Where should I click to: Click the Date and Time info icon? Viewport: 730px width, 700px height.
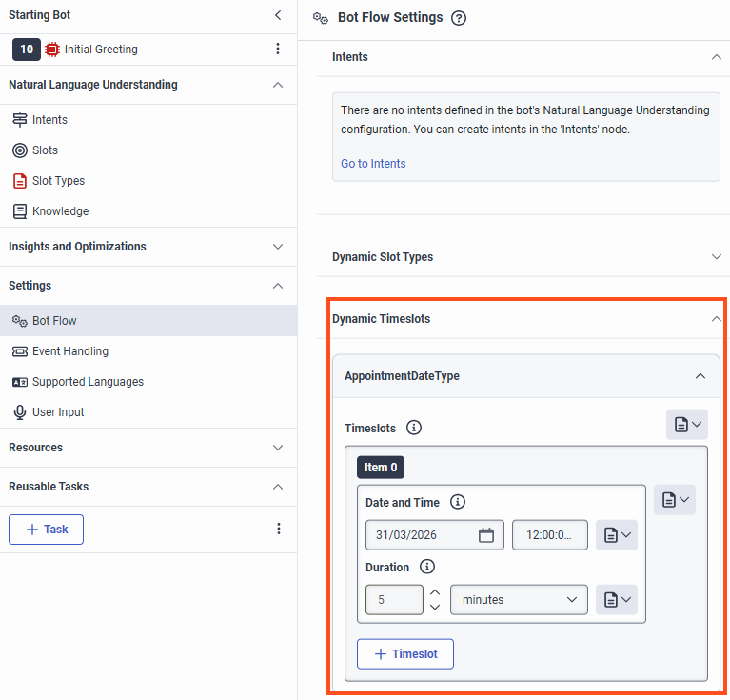pos(458,502)
